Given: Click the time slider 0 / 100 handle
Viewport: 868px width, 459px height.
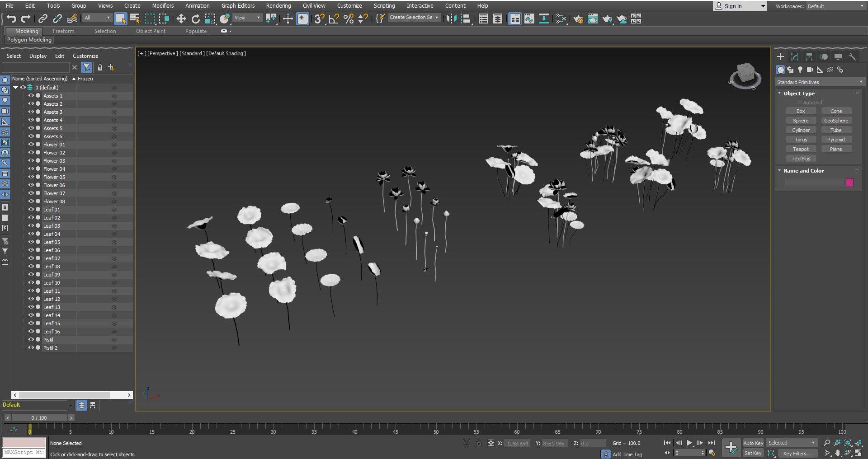Looking at the screenshot, I should [x=39, y=418].
